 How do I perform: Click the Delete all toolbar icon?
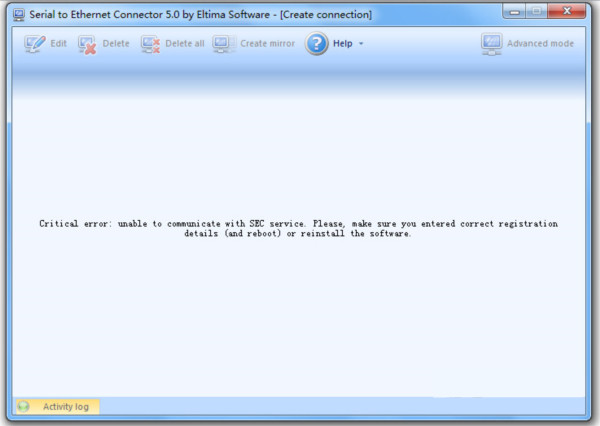tap(150, 44)
